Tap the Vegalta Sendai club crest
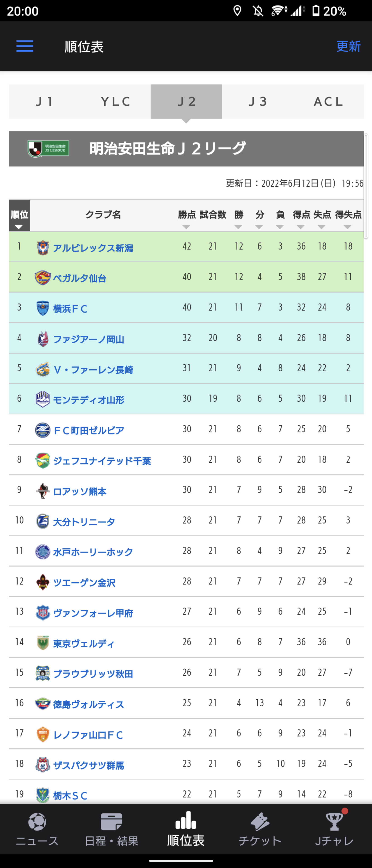Viewport: 372px width, 868px height. [43, 278]
